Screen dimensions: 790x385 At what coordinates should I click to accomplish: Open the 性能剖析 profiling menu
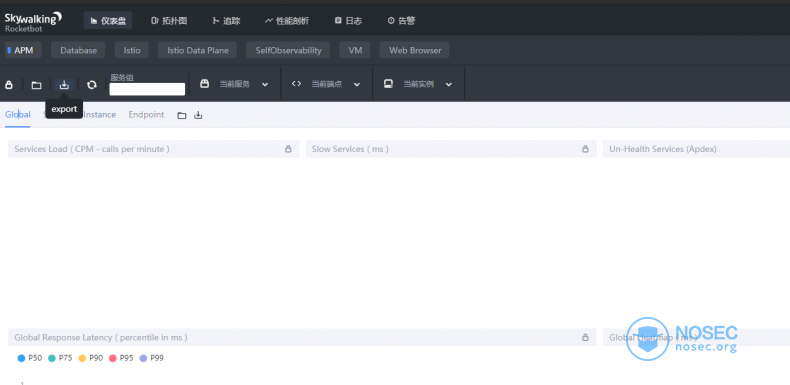287,21
